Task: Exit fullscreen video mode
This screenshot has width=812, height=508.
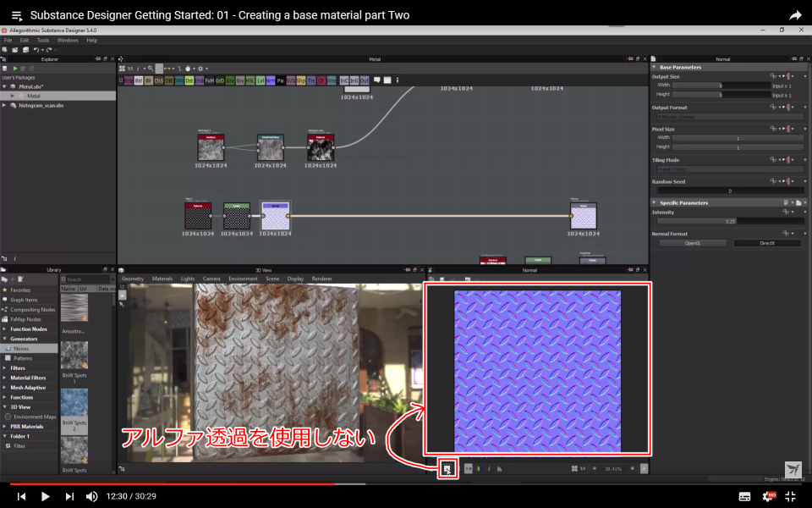Action: click(790, 496)
